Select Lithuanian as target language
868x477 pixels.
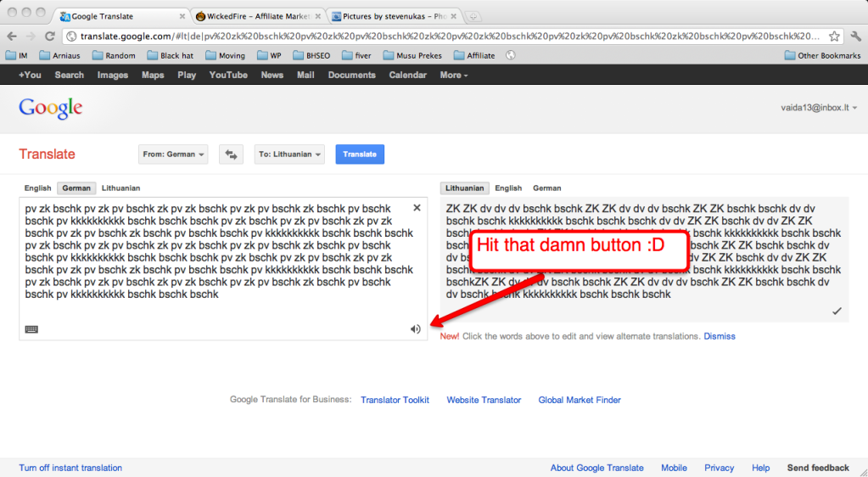coord(464,188)
